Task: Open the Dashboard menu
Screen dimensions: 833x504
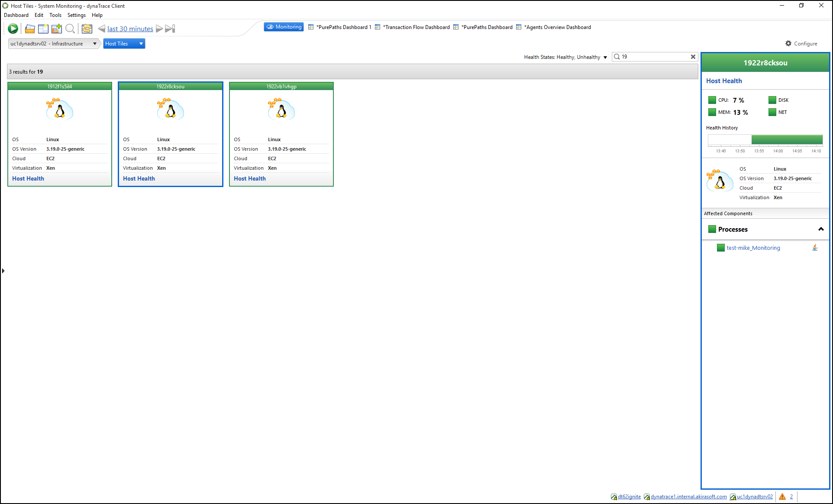Action: click(x=16, y=15)
